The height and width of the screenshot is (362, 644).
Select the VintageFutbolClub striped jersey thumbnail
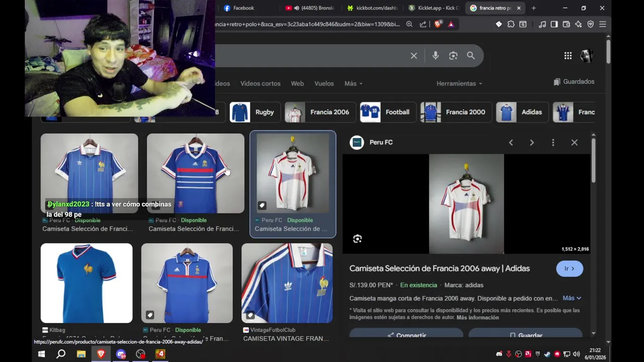point(287,283)
